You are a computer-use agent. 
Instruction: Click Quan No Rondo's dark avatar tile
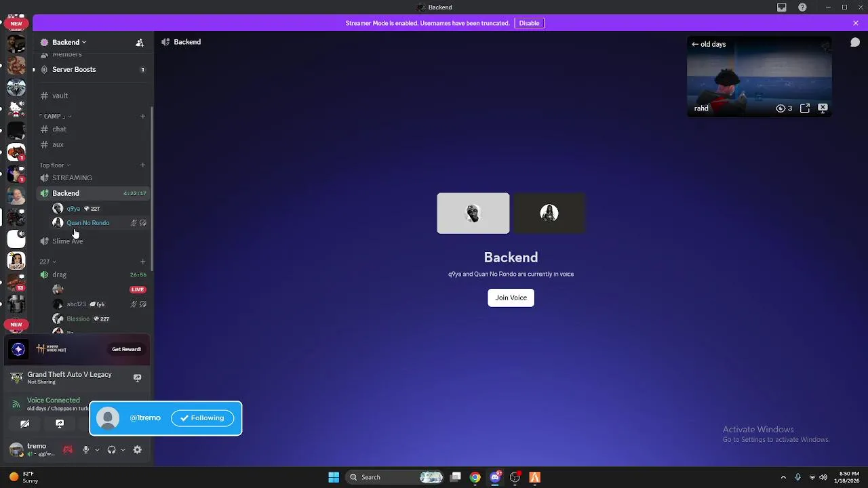pos(549,213)
